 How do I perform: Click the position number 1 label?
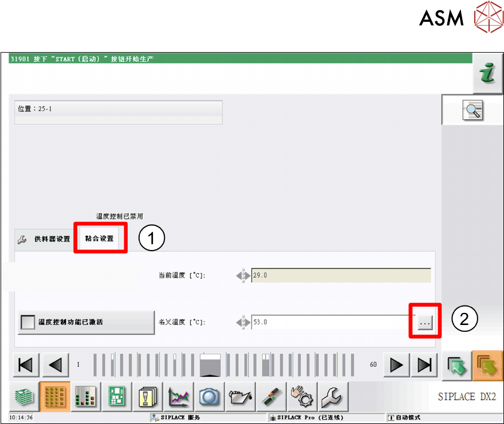coord(78,364)
